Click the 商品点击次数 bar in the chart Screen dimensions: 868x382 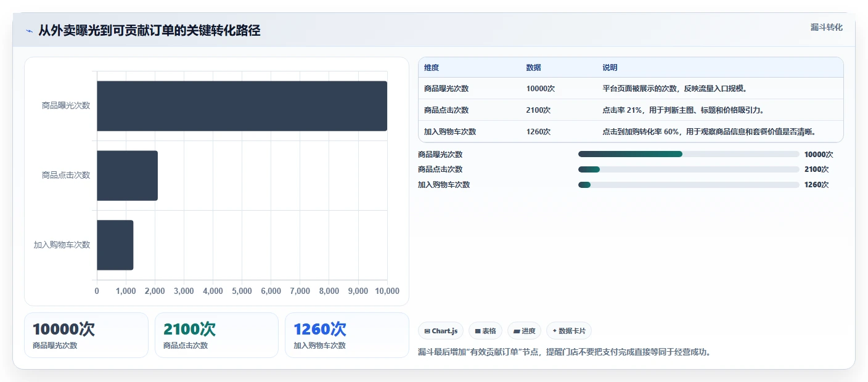[127, 176]
